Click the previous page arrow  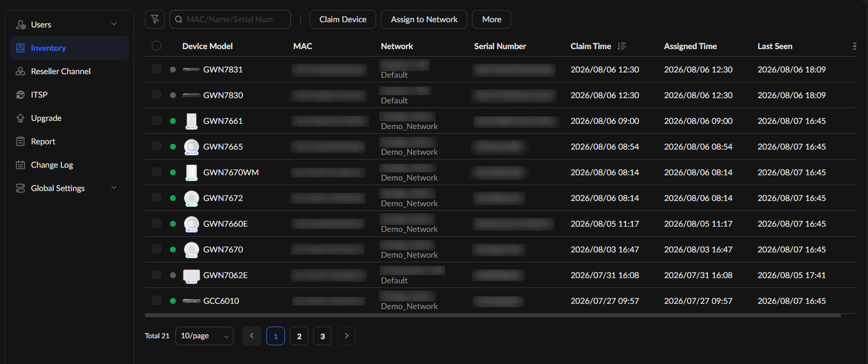coord(252,336)
